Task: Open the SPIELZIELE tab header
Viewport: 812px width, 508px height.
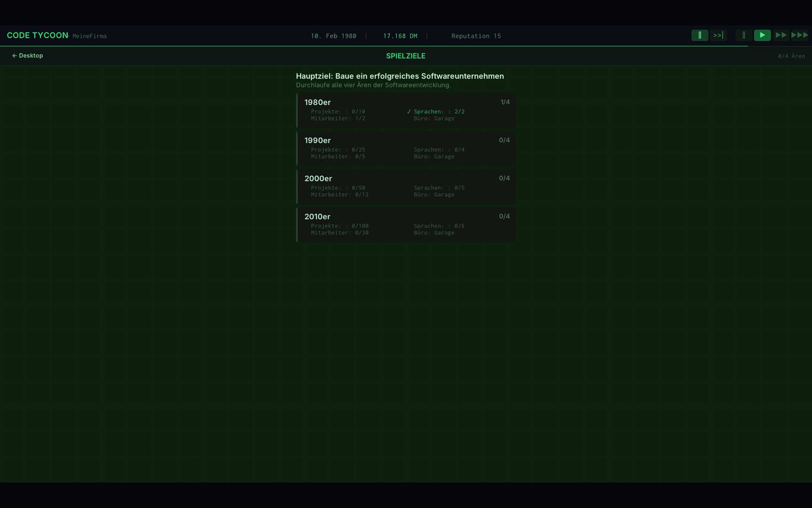Action: pyautogui.click(x=405, y=56)
